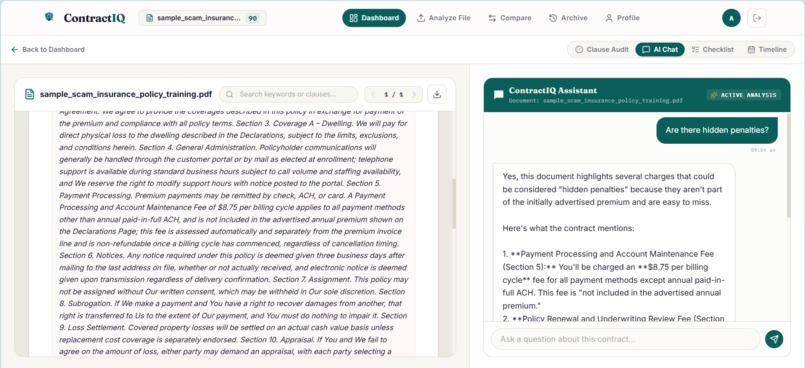Open the Timeline view

coord(767,49)
